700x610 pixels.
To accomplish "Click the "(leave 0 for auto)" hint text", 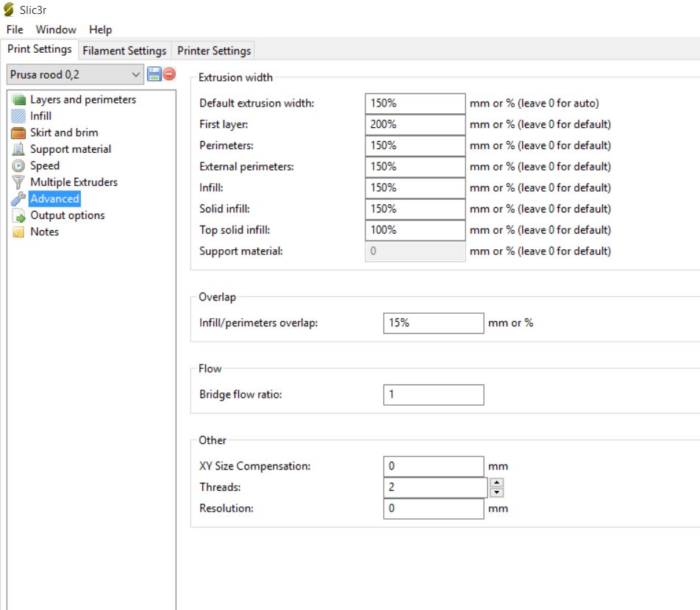I will [x=559, y=104].
